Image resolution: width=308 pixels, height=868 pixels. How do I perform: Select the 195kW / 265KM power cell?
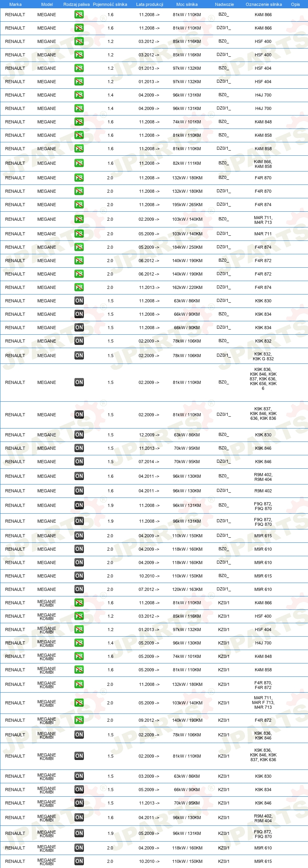pos(187,205)
